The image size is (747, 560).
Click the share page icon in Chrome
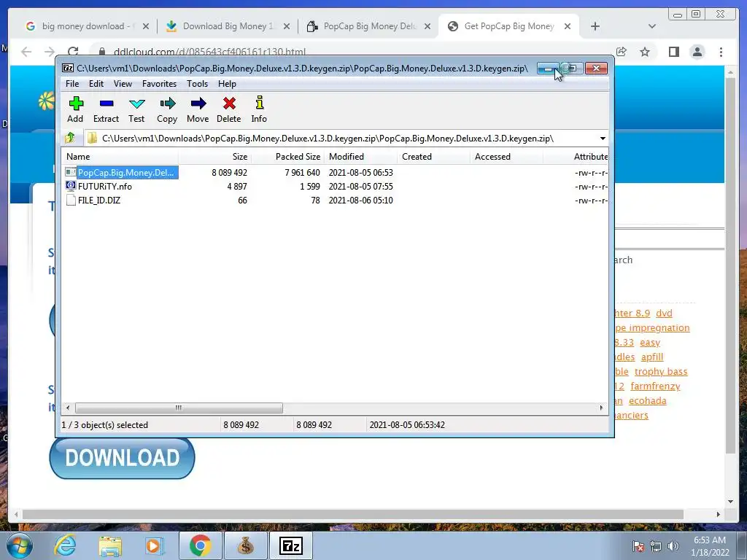pos(622,52)
